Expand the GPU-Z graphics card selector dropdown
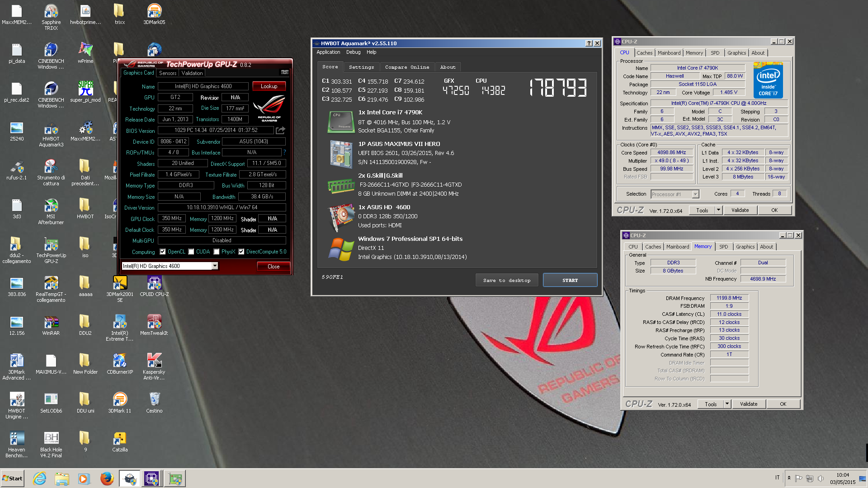The height and width of the screenshot is (488, 868). tap(215, 266)
